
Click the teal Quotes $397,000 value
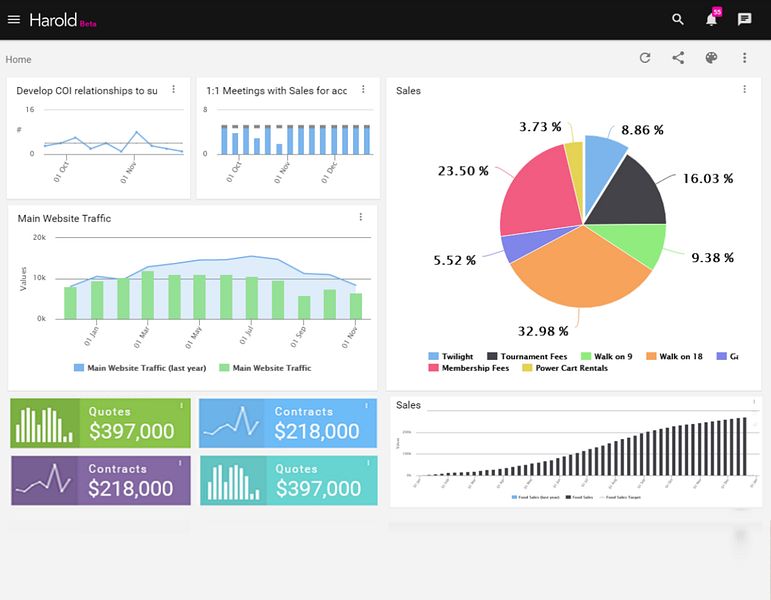319,488
